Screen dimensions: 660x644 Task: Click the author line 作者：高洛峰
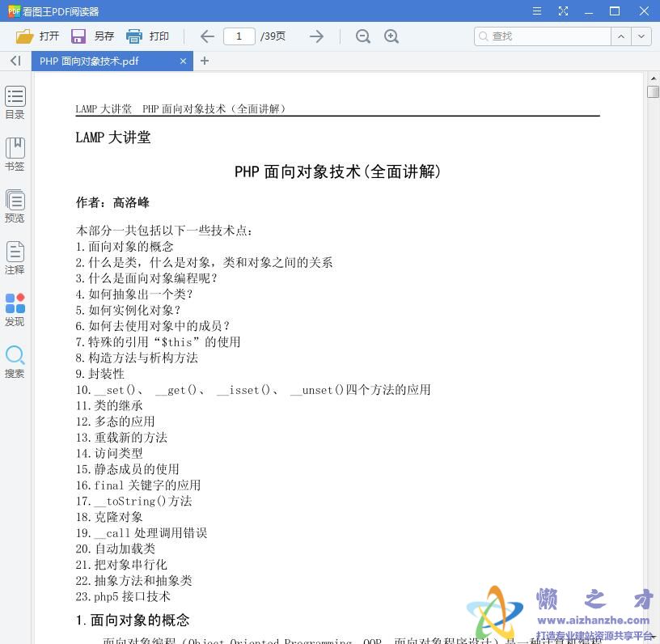[112, 202]
